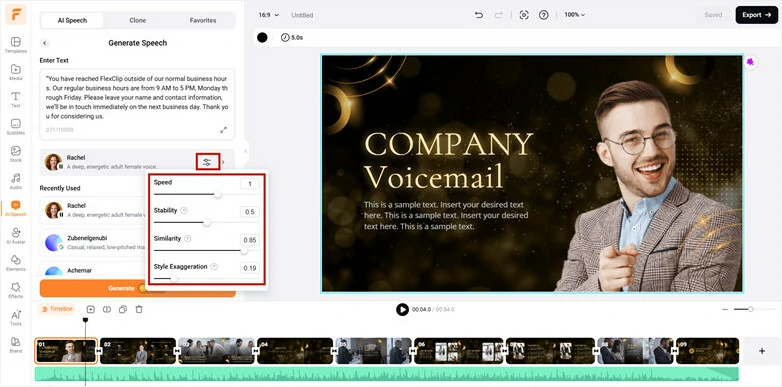
Task: Click the Similarity slider handle
Action: 244,251
